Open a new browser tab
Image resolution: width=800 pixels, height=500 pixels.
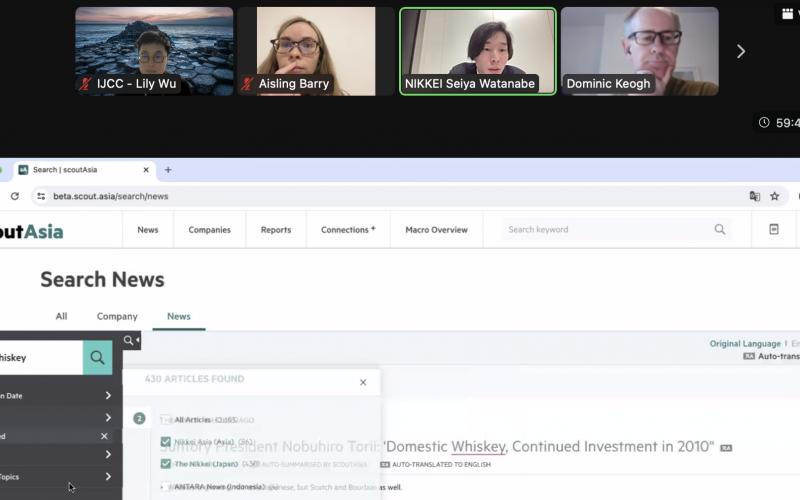168,170
